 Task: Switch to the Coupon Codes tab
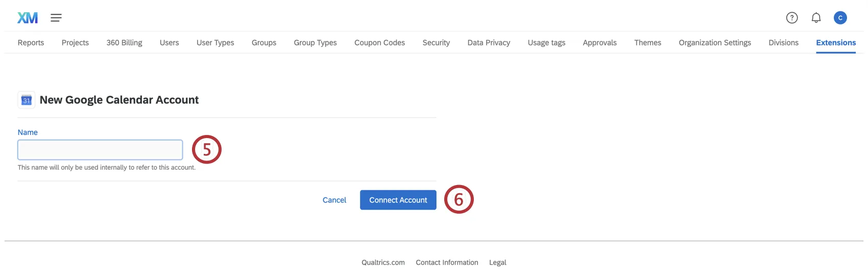tap(379, 42)
